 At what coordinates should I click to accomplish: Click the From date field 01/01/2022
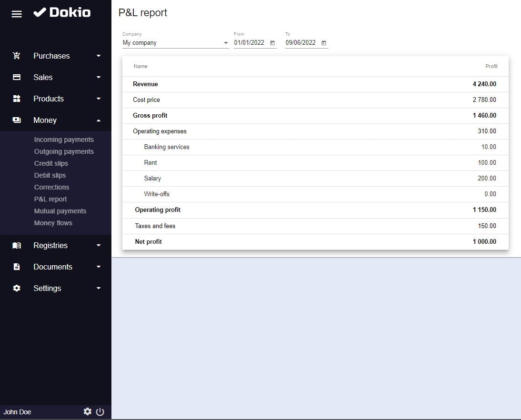click(249, 43)
